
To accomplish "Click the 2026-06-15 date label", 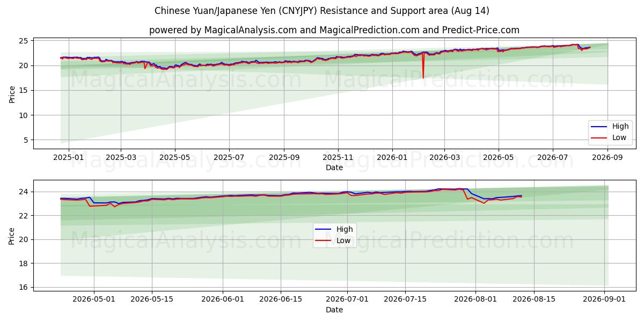I will (281, 300).
